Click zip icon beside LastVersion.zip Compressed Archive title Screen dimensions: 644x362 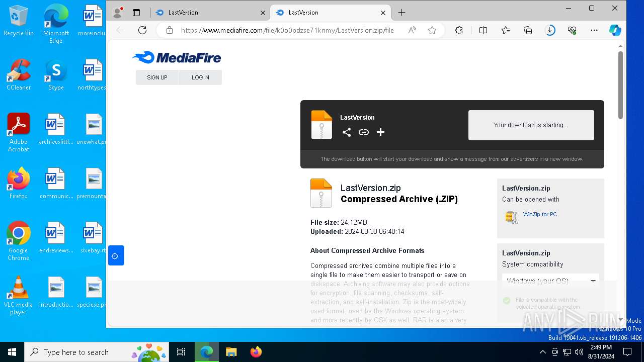click(321, 193)
